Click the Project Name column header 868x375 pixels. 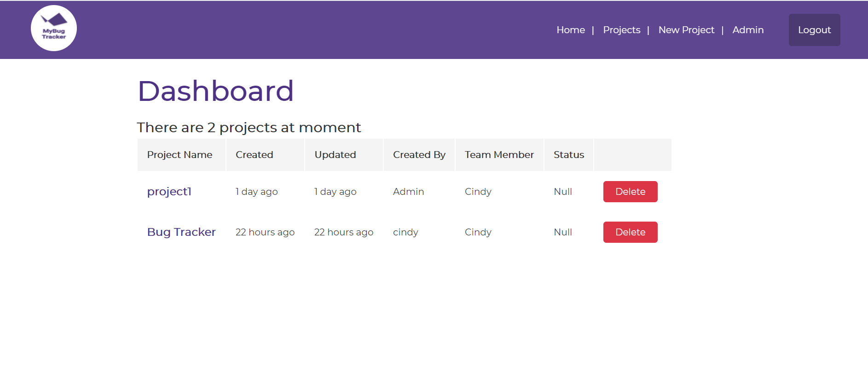180,155
